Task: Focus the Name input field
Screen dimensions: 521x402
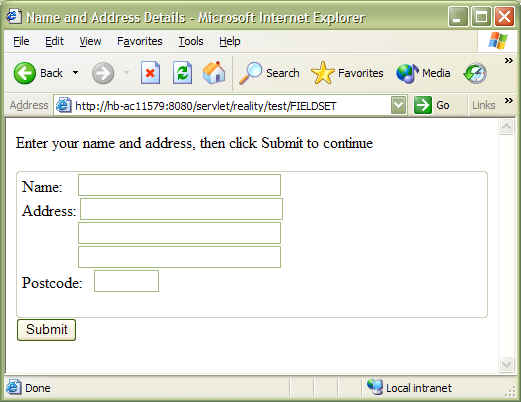Action: (179, 185)
